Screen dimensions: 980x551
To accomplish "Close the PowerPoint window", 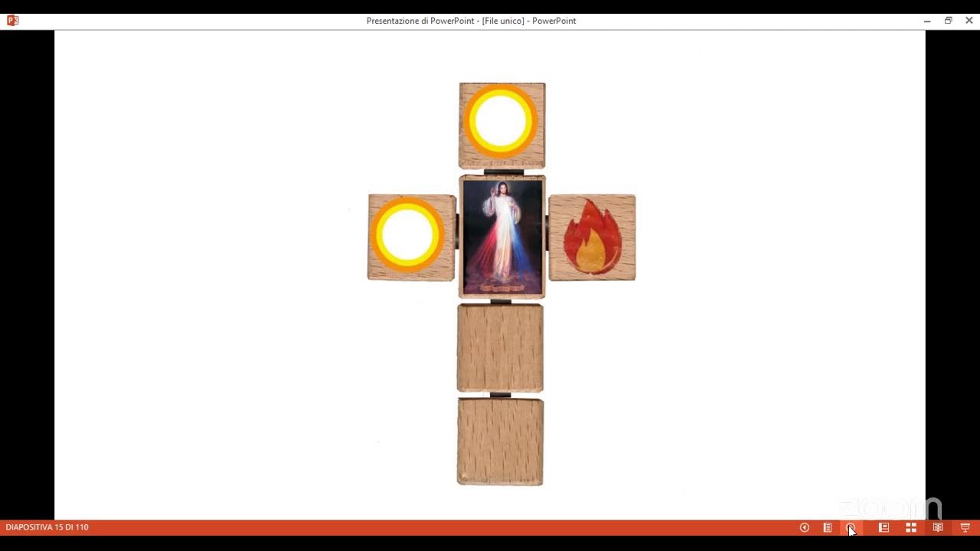I will (x=969, y=21).
